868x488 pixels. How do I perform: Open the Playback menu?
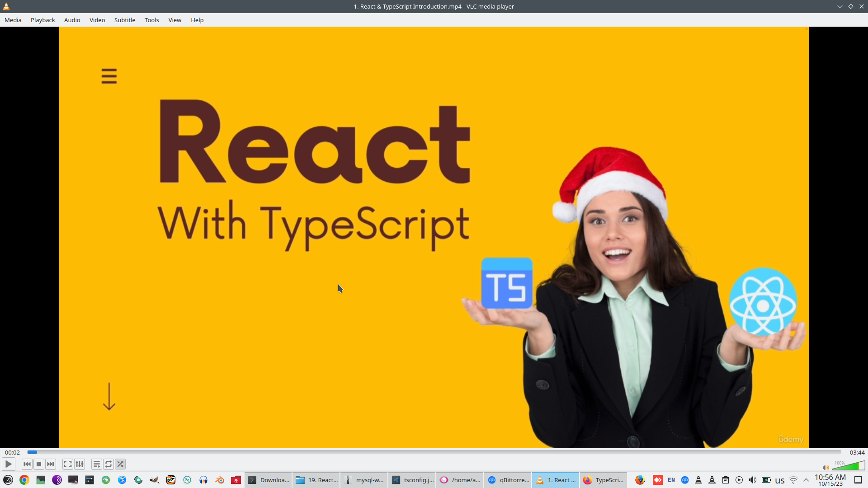pos(43,20)
